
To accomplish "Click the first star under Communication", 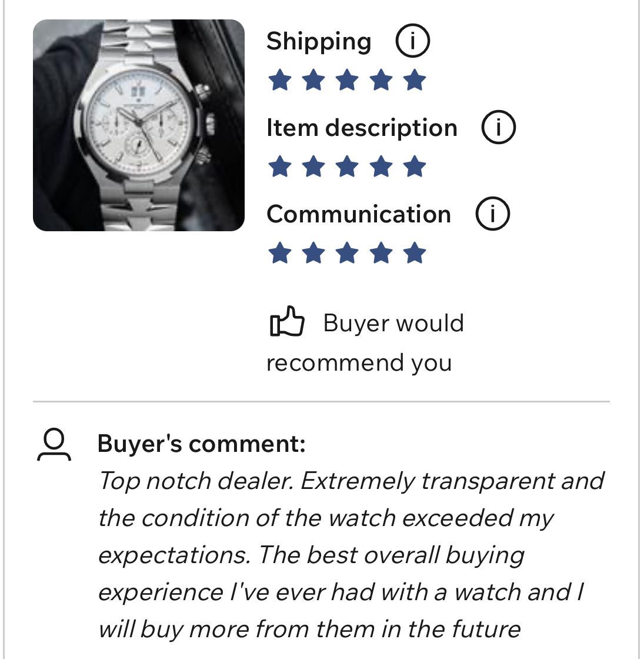I will point(279,254).
